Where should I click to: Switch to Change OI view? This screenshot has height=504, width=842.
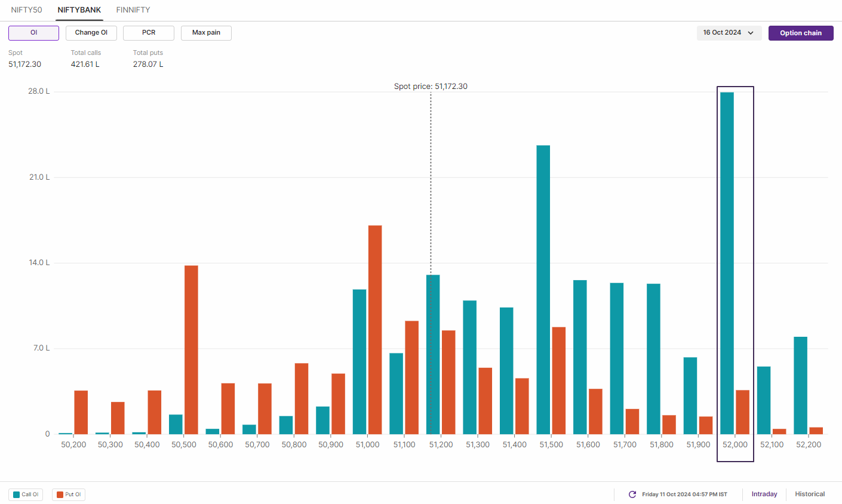[91, 33]
